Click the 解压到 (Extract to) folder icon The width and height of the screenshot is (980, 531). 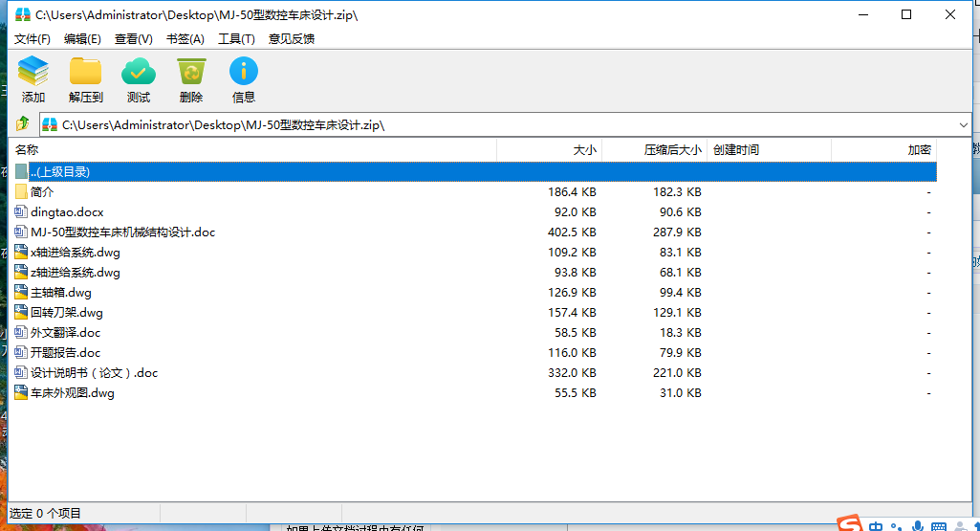click(x=86, y=71)
